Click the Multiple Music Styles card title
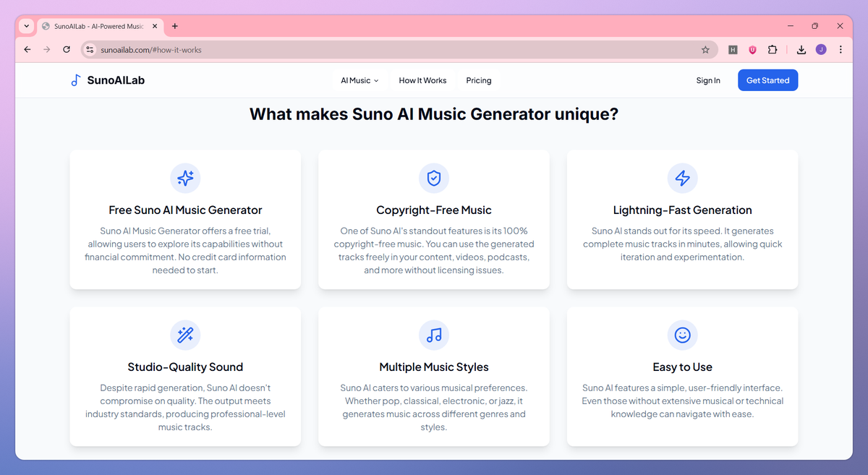 (x=434, y=367)
